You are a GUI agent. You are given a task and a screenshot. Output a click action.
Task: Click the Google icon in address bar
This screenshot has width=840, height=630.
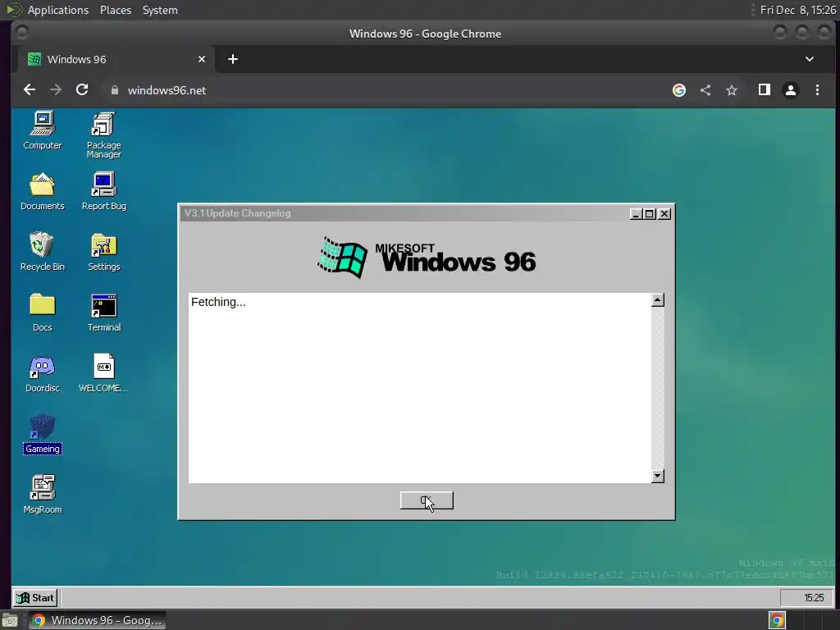coord(678,90)
